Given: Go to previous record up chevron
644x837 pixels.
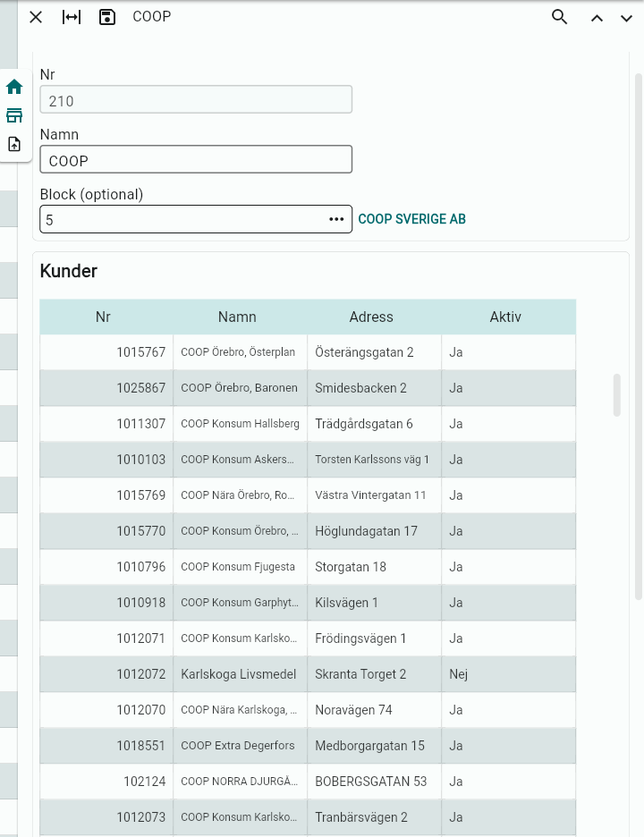Looking at the screenshot, I should 597,18.
